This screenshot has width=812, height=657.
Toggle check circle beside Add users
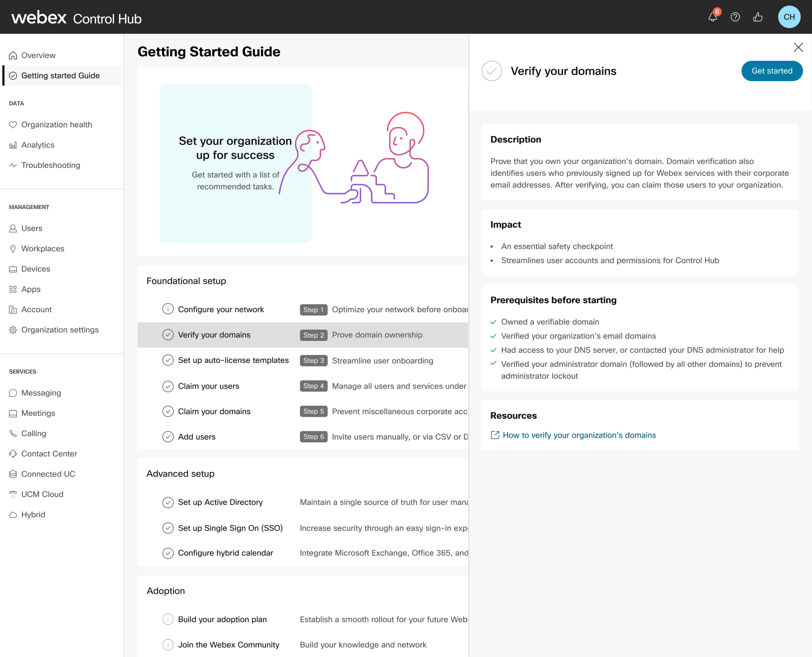[168, 437]
